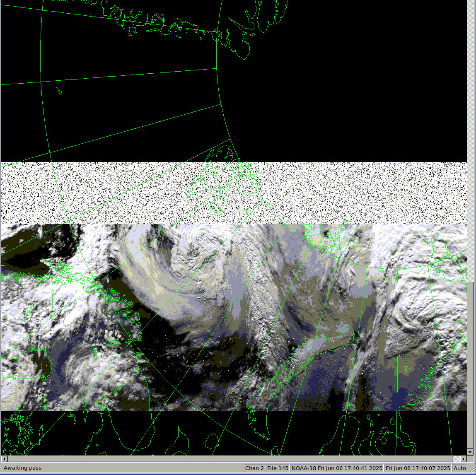Click the File 145 counter in status bar
Screen dimensions: 476x475
click(x=278, y=468)
